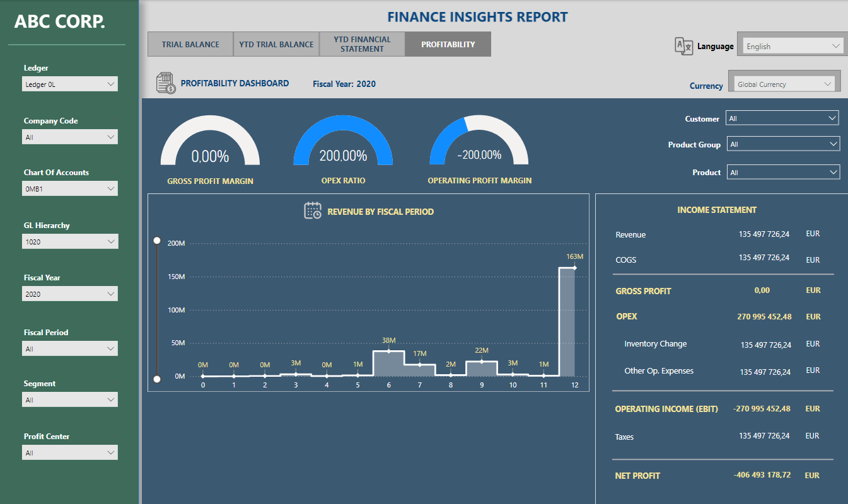This screenshot has height=504, width=848.
Task: Expand the Ledger dropdown
Action: tap(70, 84)
